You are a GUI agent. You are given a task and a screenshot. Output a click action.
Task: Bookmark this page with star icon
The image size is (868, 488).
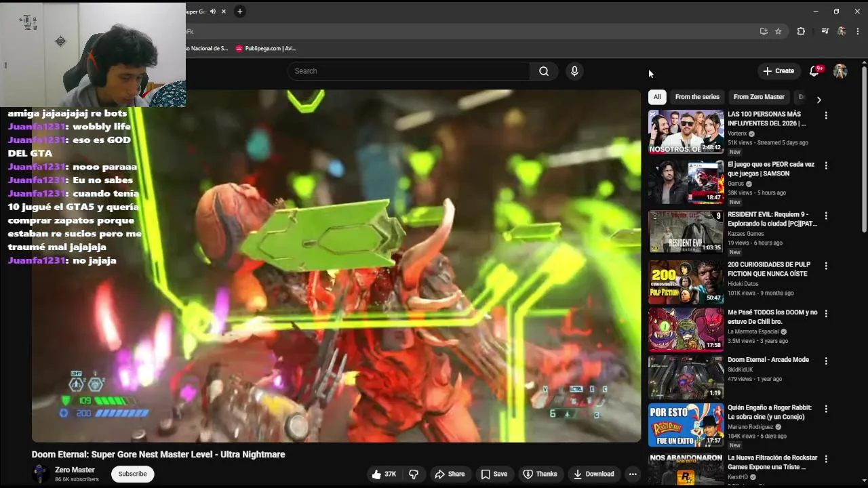[778, 31]
